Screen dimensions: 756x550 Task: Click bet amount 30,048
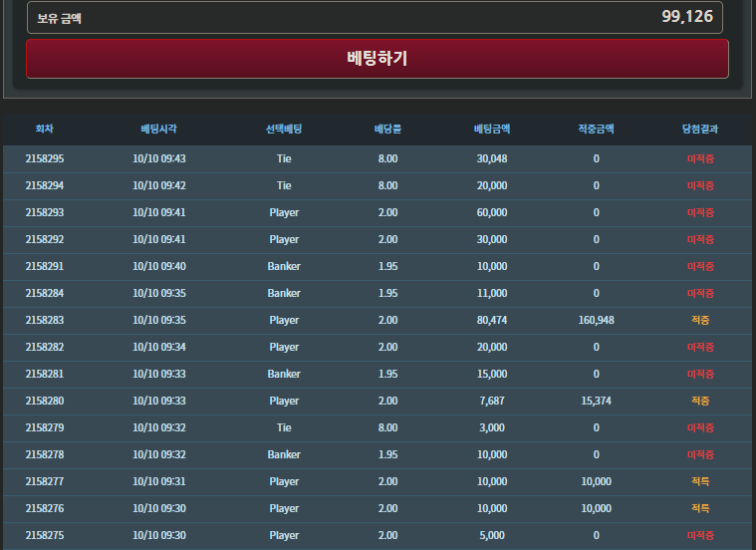(492, 158)
